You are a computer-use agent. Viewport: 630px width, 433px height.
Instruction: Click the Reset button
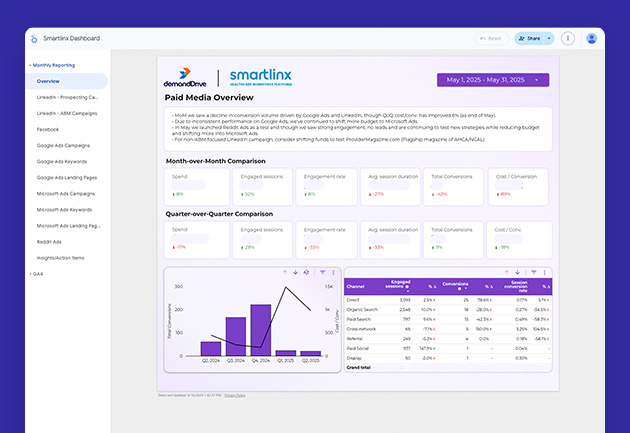[491, 39]
